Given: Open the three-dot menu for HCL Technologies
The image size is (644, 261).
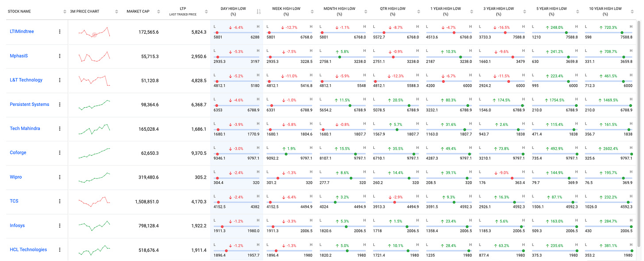Looking at the screenshot, I should (60, 249).
